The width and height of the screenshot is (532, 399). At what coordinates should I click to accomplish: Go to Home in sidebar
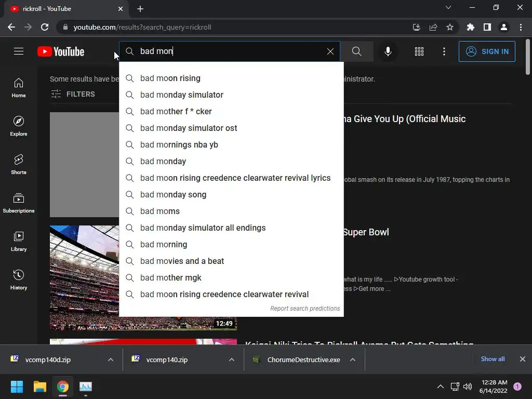[19, 88]
